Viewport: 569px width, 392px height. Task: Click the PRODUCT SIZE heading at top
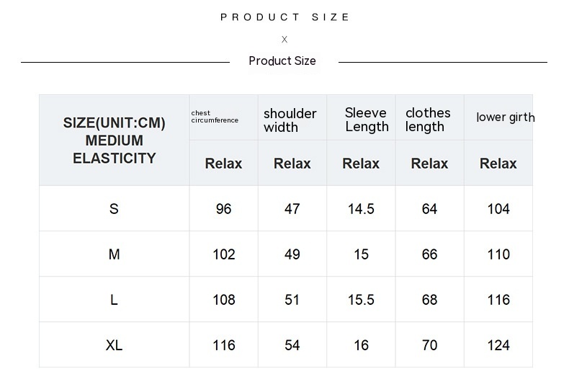coord(284,17)
